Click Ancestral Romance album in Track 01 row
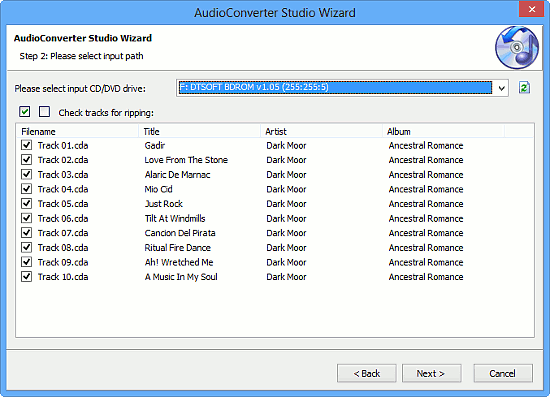The height and width of the screenshot is (397, 550). (426, 146)
